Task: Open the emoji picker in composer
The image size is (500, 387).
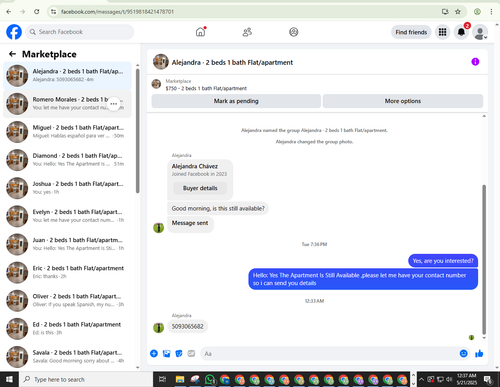Action: point(463,353)
